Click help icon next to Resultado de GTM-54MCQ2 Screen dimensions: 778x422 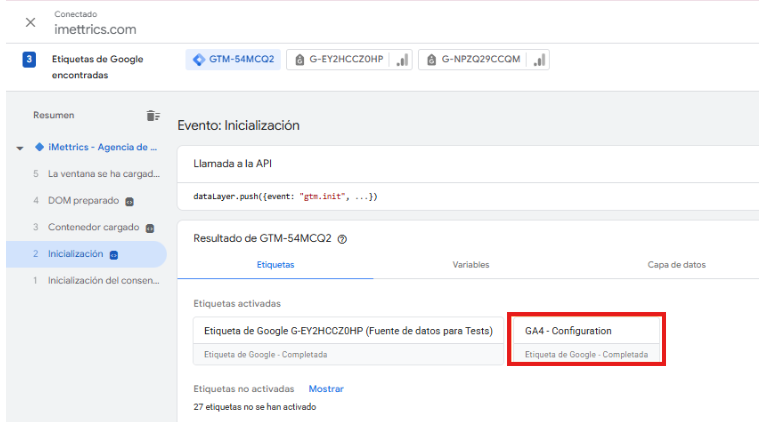click(343, 239)
